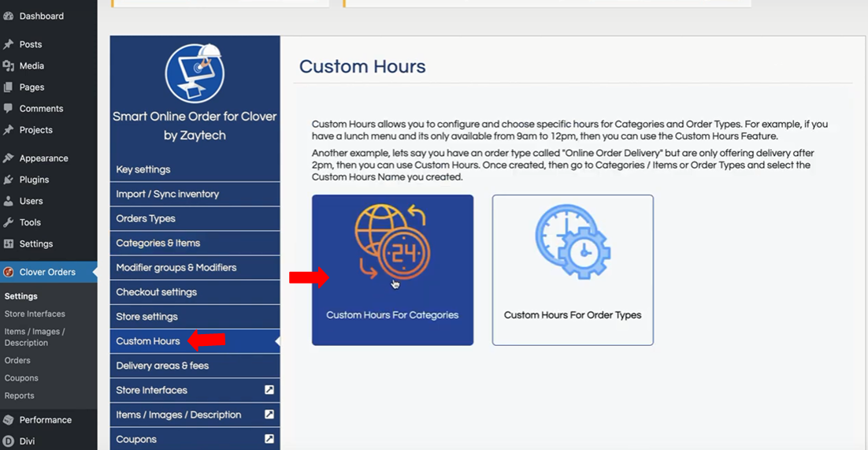
Task: Click the Clover Orders logo icon
Action: (9, 272)
